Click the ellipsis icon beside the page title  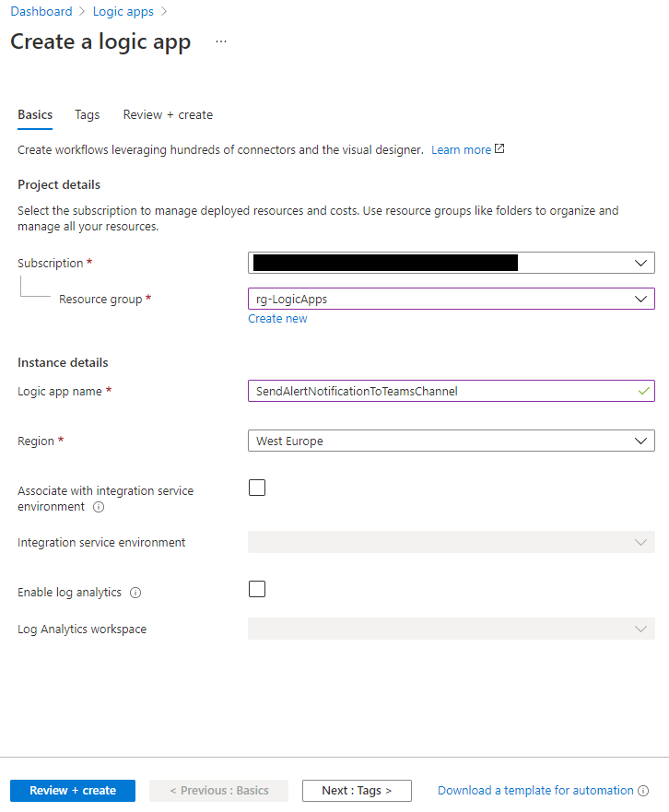point(220,42)
